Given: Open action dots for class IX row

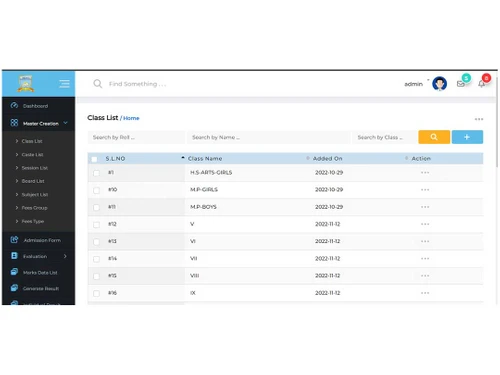Looking at the screenshot, I should (425, 293).
